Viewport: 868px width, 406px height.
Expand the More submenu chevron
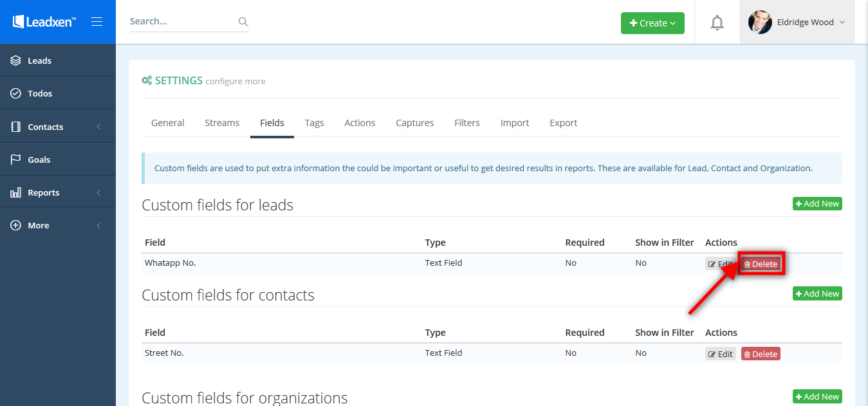pos(98,225)
